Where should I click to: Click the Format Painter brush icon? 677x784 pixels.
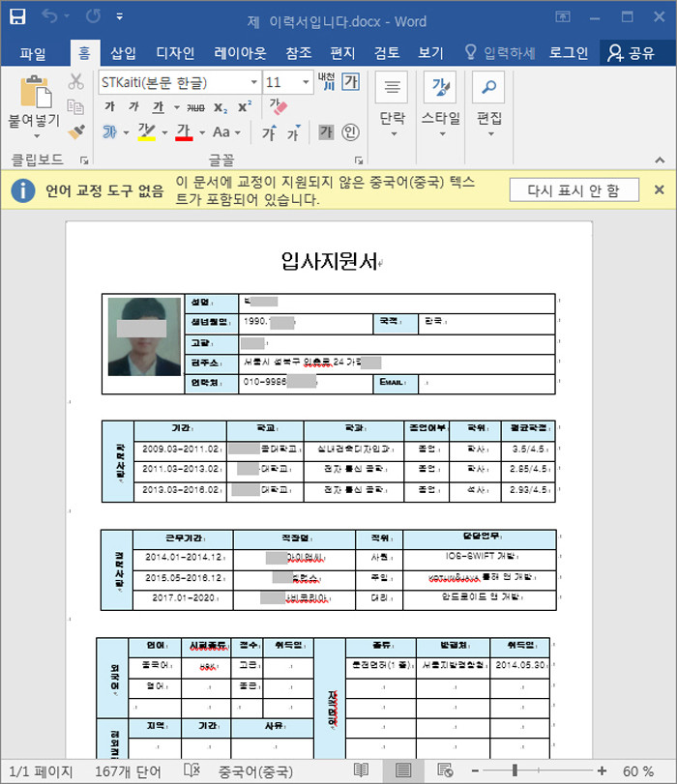click(x=76, y=131)
